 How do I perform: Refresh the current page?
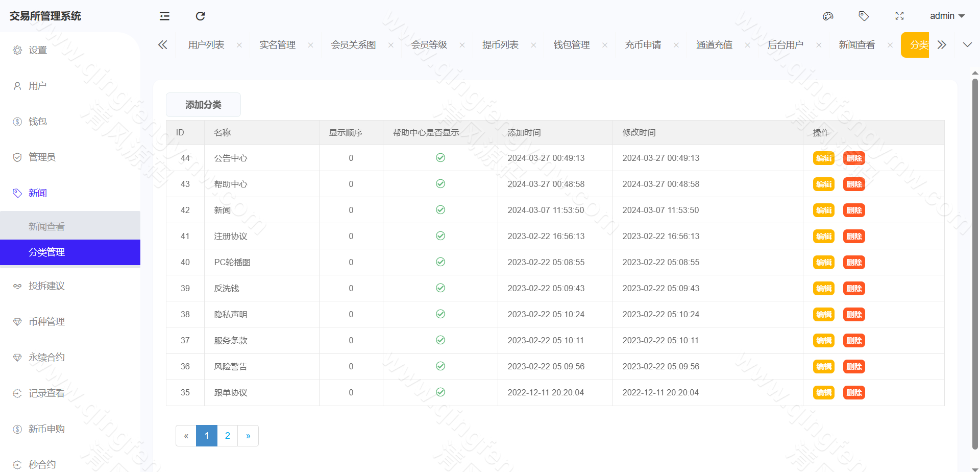point(200,16)
